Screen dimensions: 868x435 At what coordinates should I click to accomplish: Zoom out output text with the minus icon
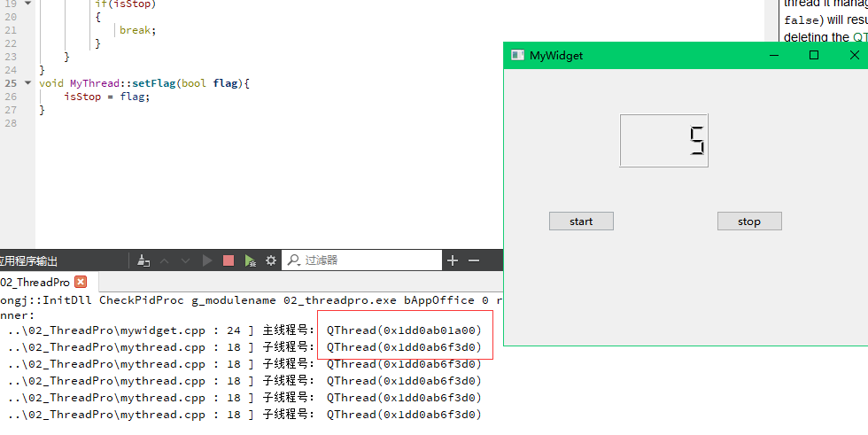tap(474, 260)
